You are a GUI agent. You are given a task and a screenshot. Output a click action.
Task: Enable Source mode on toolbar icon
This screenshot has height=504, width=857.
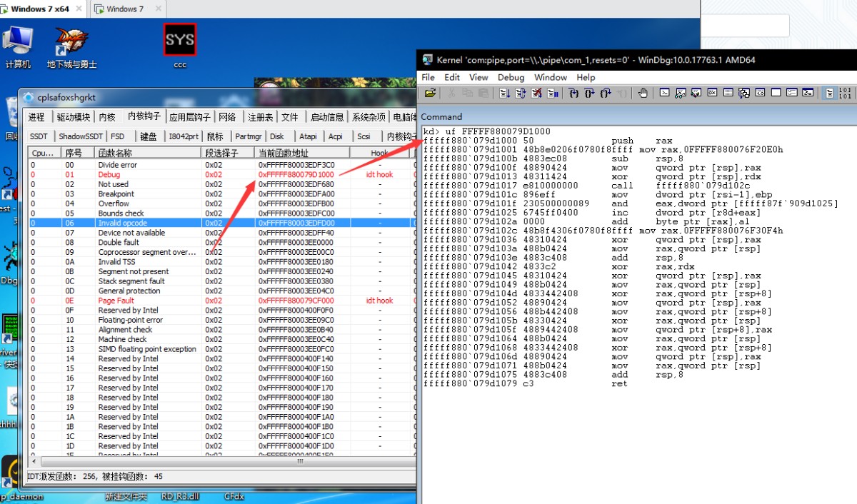tap(829, 93)
